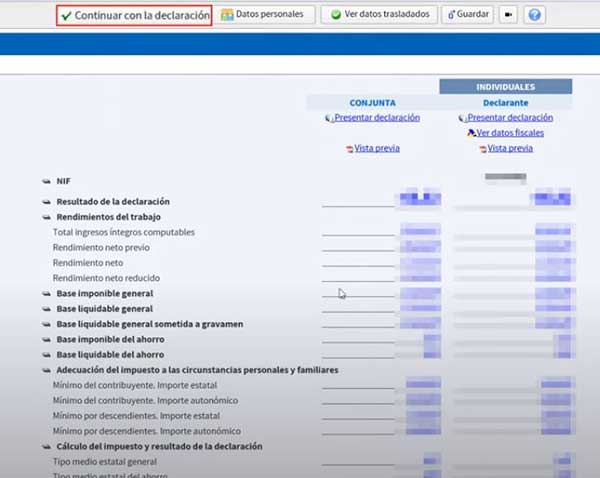
Task: Select Mínimo del contribuyente. Importe estatal row
Action: [135, 385]
